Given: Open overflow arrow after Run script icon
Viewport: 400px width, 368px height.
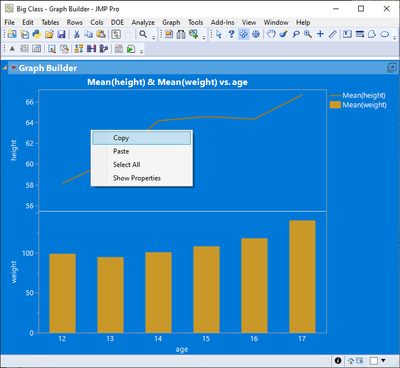Looking at the screenshot, I should (141, 52).
